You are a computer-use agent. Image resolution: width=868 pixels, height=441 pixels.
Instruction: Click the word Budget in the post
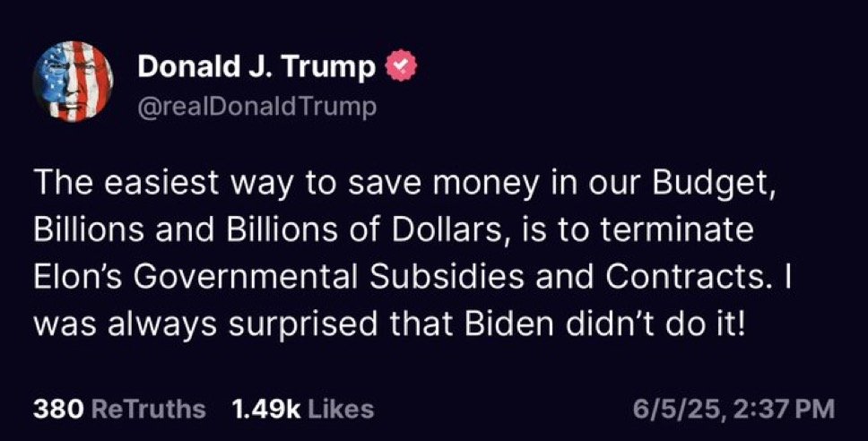710,185
